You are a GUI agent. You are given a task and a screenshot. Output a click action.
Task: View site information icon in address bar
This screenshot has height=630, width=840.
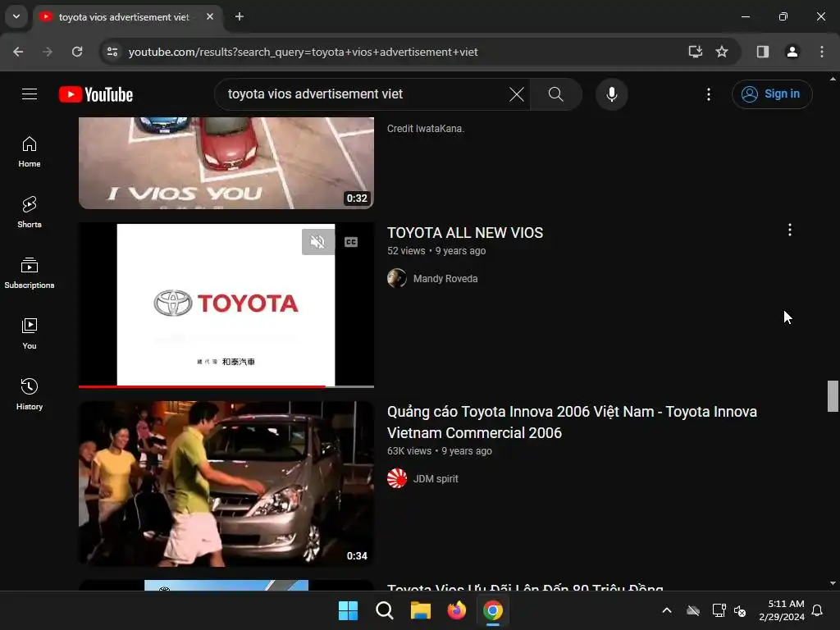tap(112, 52)
